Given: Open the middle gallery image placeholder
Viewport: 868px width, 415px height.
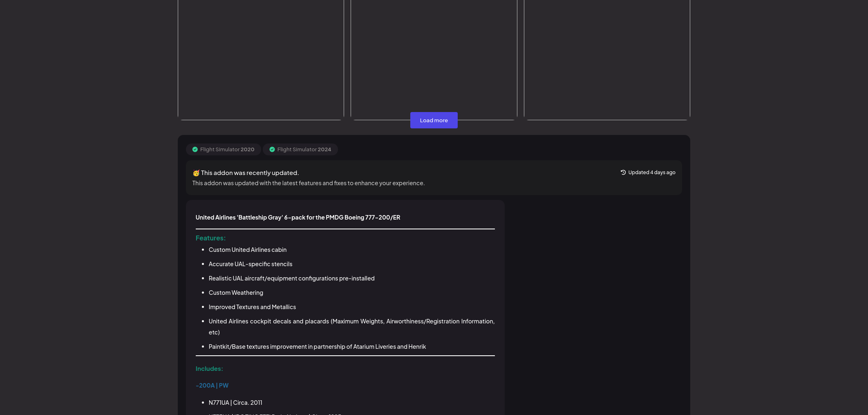Looking at the screenshot, I should 434,53.
